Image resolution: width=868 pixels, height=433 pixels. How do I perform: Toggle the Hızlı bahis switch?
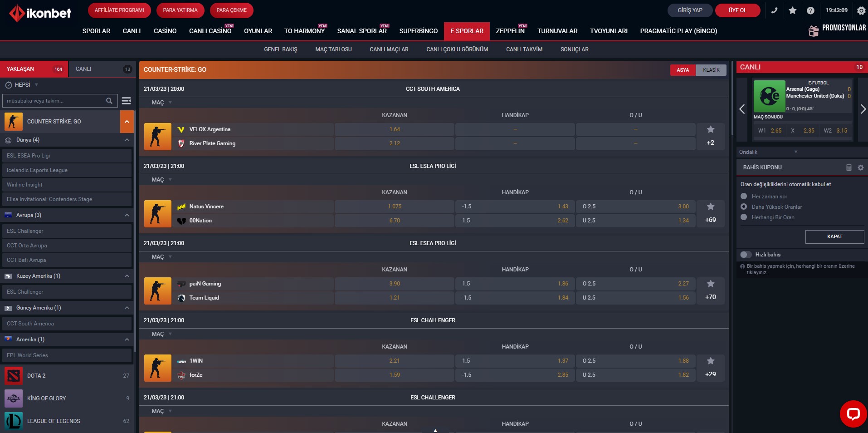[746, 255]
